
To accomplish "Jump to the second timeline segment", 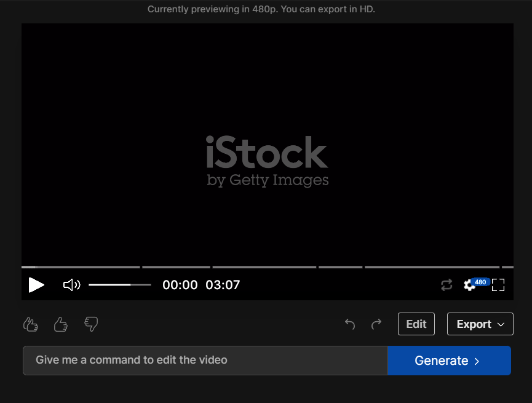I will pyautogui.click(x=176, y=267).
